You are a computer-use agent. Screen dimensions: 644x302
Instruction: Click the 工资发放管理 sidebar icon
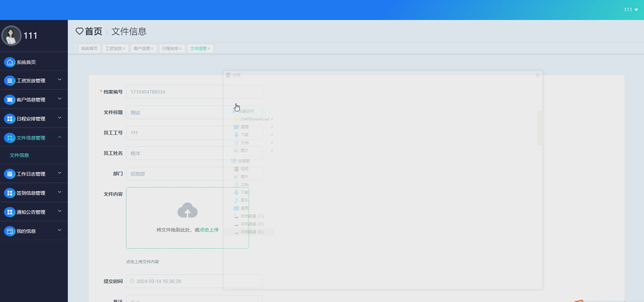tap(10, 81)
